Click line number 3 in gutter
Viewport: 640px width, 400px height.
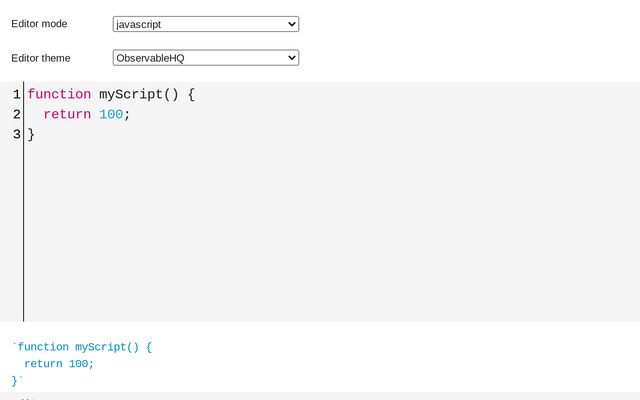(x=16, y=134)
